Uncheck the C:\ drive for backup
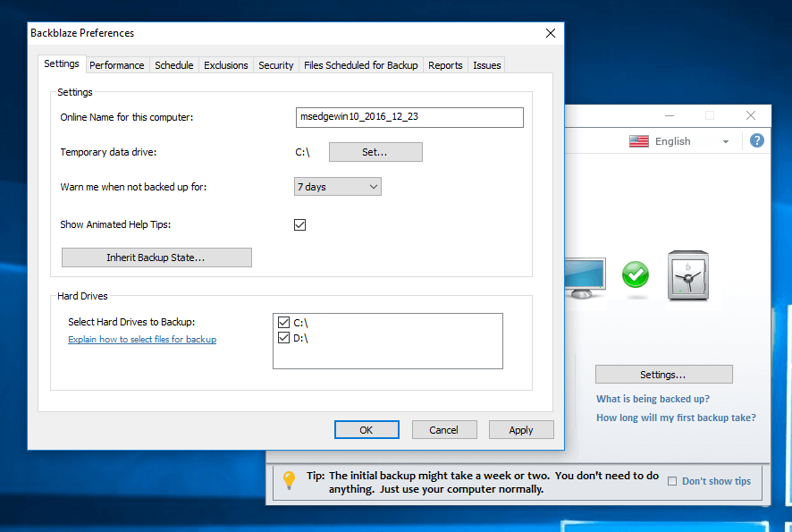Image resolution: width=792 pixels, height=532 pixels. (x=284, y=322)
